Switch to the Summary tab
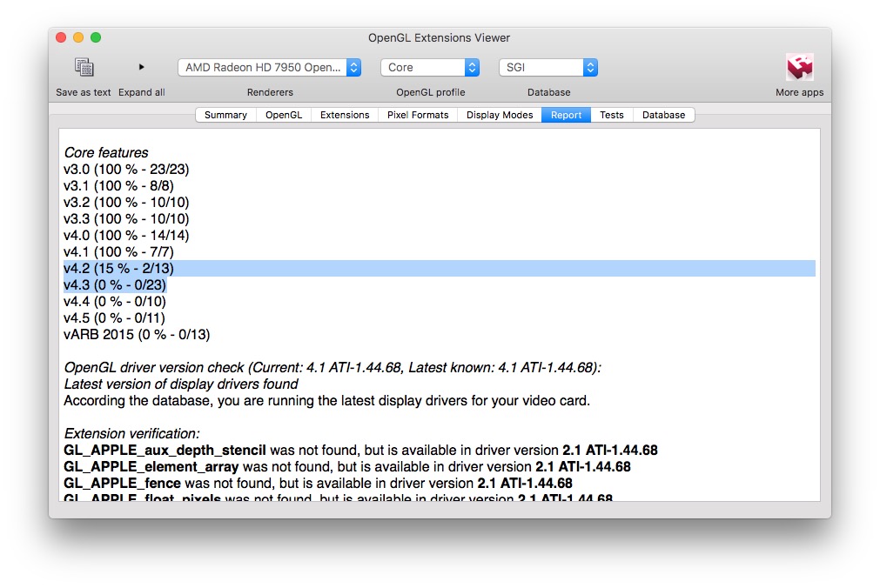Screen dimensions: 880x588 (x=225, y=115)
